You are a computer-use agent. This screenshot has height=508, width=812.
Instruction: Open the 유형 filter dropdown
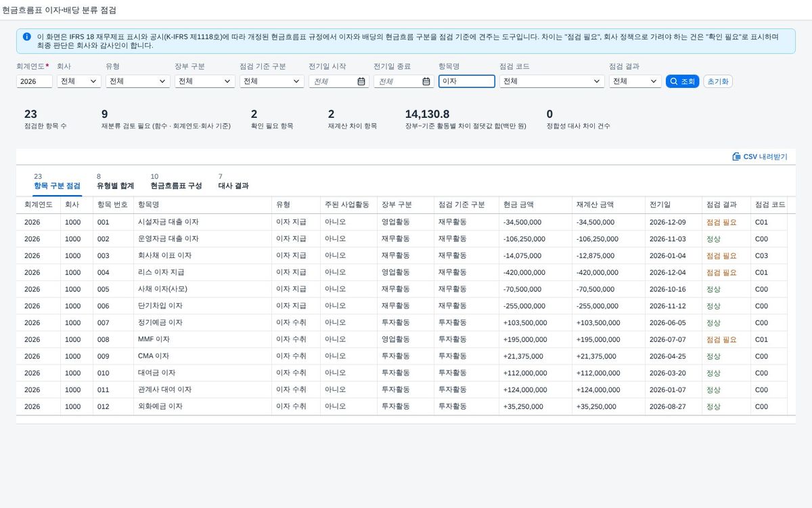pyautogui.click(x=137, y=81)
